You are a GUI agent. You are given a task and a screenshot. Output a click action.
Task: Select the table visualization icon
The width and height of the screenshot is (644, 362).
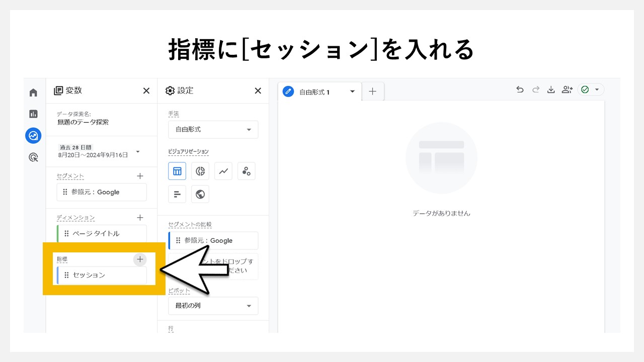tap(177, 171)
